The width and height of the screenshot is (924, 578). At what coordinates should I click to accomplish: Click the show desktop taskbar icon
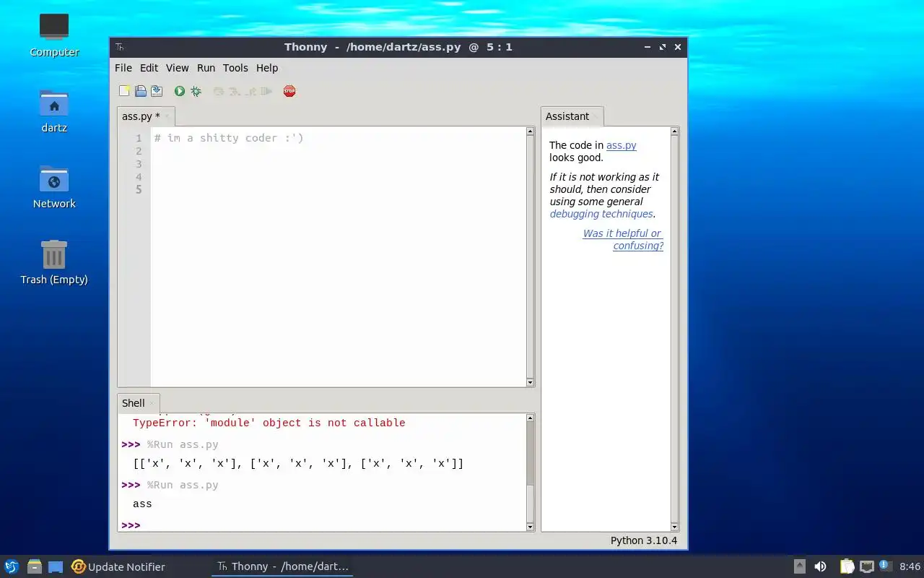coord(56,566)
